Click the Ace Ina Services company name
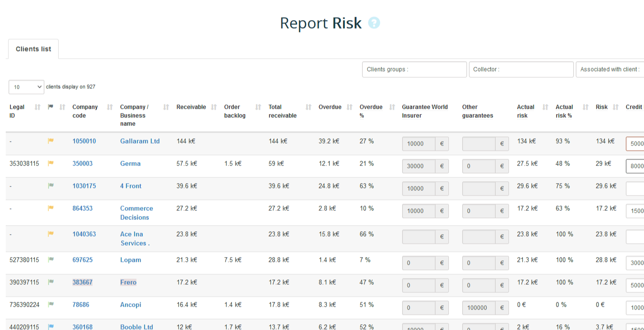The height and width of the screenshot is (330, 644). tap(135, 238)
